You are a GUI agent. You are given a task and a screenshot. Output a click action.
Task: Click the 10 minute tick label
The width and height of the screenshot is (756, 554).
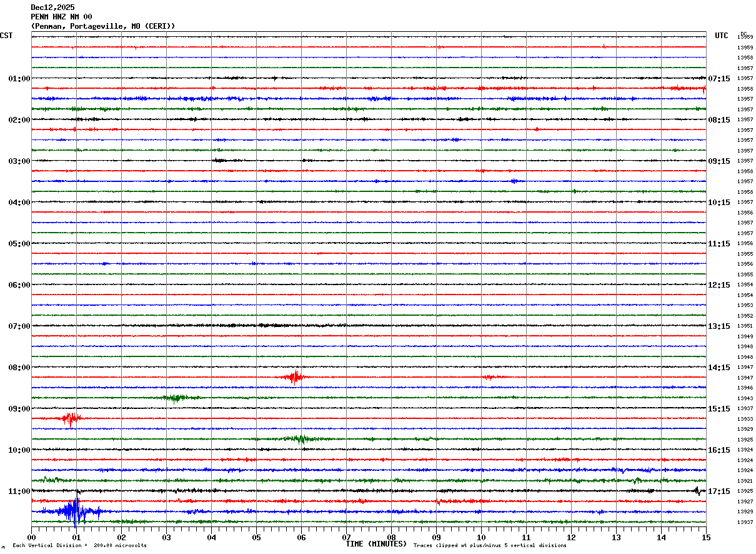pos(481,537)
